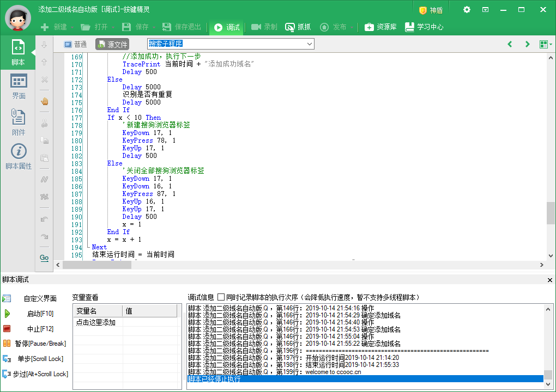The width and height of the screenshot is (556, 392).
Task: Switch to the 界面 interface designer
Action: (x=19, y=87)
